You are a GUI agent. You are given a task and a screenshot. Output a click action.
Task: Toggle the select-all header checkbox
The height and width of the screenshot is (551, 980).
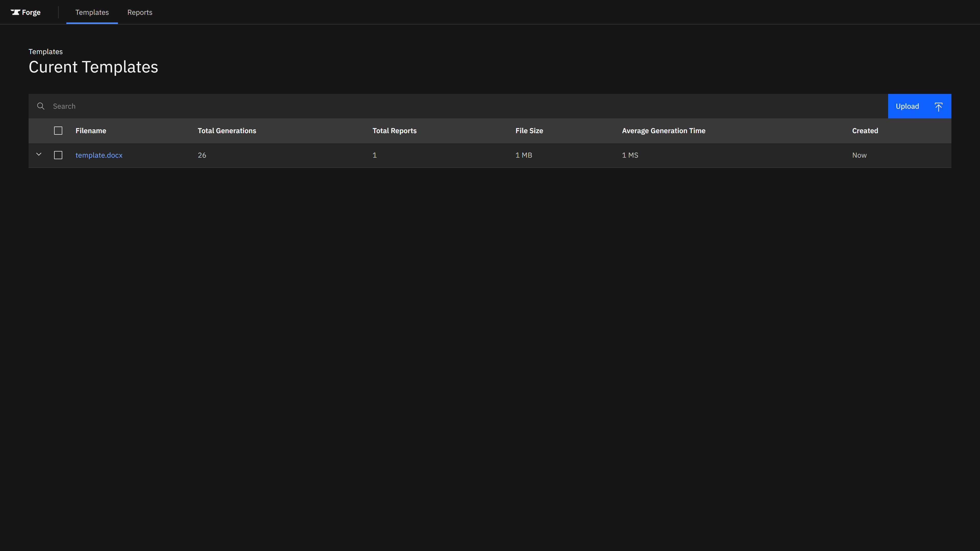(x=58, y=131)
